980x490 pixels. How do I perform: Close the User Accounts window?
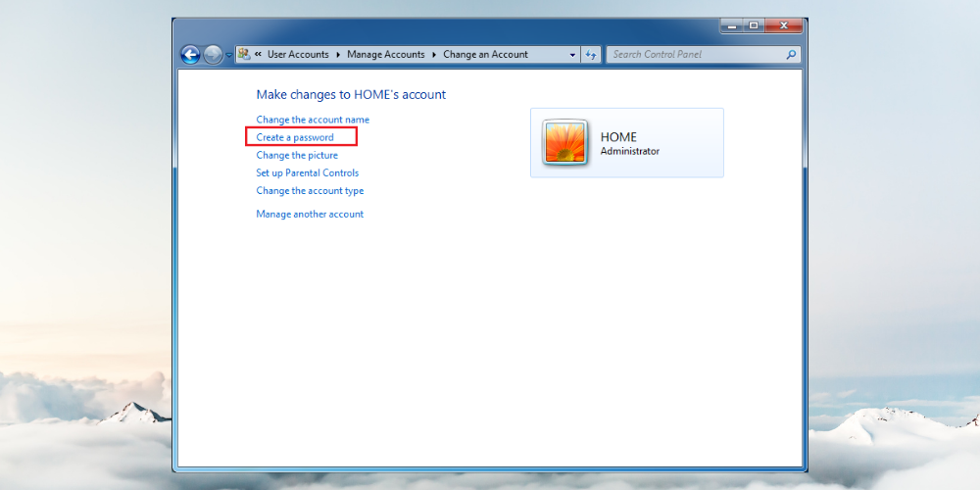[784, 25]
